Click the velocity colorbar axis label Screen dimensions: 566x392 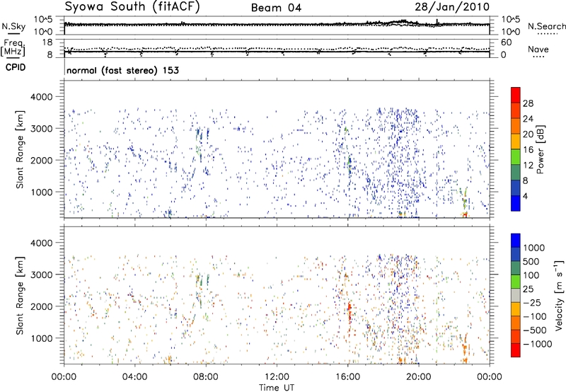(559, 295)
